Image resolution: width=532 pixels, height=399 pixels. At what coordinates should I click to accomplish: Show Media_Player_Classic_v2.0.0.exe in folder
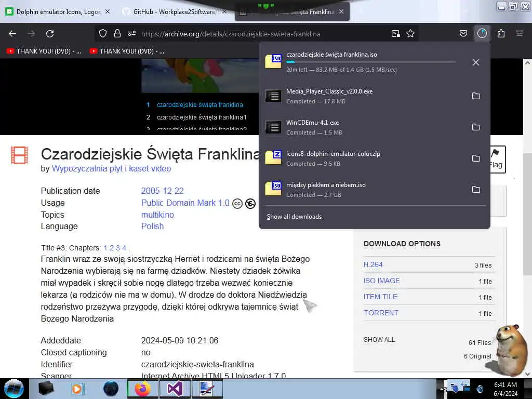(x=476, y=96)
